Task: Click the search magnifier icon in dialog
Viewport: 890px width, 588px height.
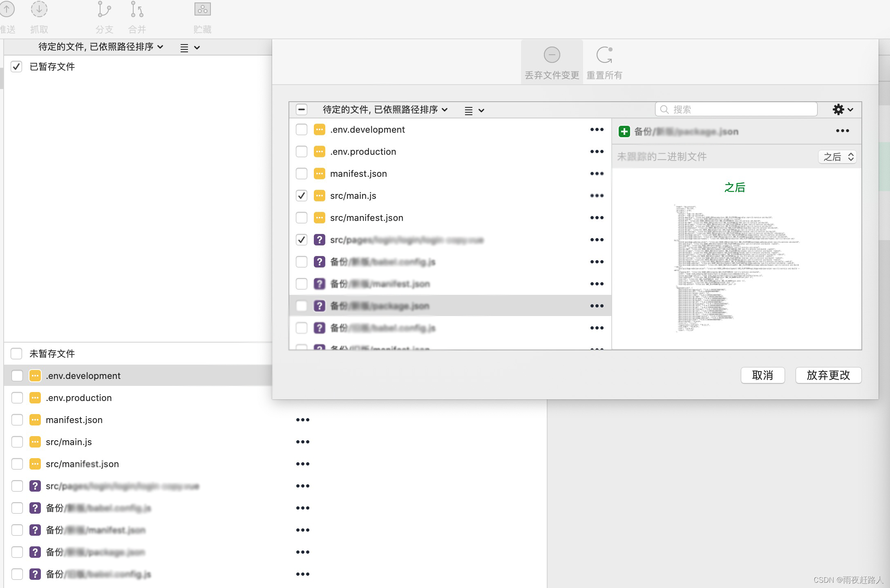Action: [x=664, y=109]
